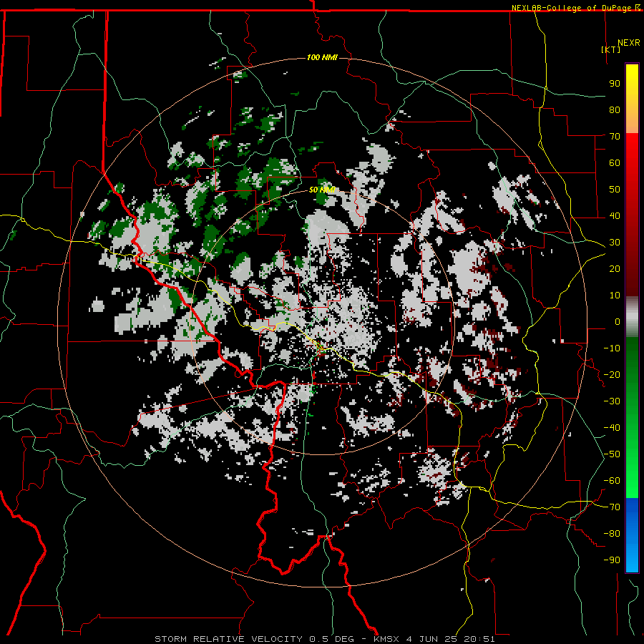Click the -30 scale value

(612, 401)
